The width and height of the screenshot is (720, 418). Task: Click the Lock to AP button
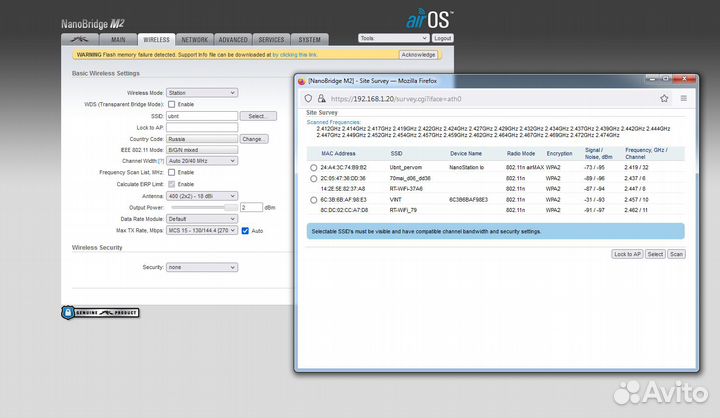pos(627,254)
